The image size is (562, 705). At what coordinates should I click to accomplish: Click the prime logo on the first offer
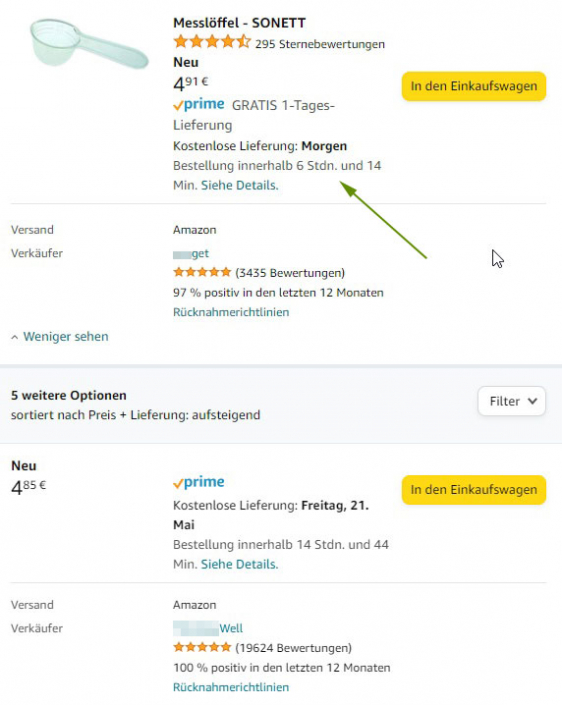[199, 104]
